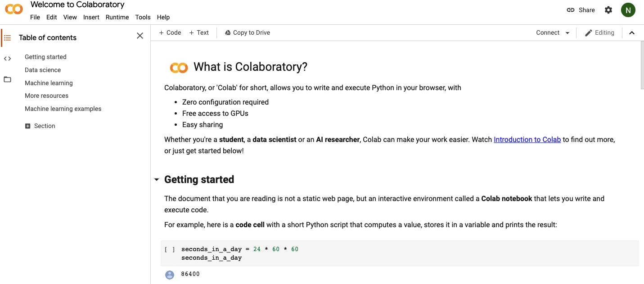The width and height of the screenshot is (644, 284).
Task: Open the Help menu
Action: click(x=163, y=17)
